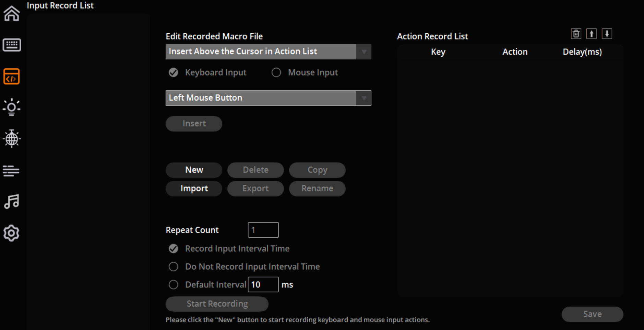The height and width of the screenshot is (330, 644).
Task: Open the lighting bulb icon
Action: 12,107
